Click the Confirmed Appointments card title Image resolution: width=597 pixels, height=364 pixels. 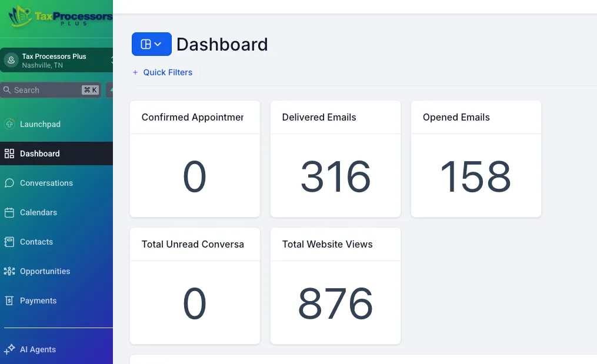pyautogui.click(x=192, y=117)
